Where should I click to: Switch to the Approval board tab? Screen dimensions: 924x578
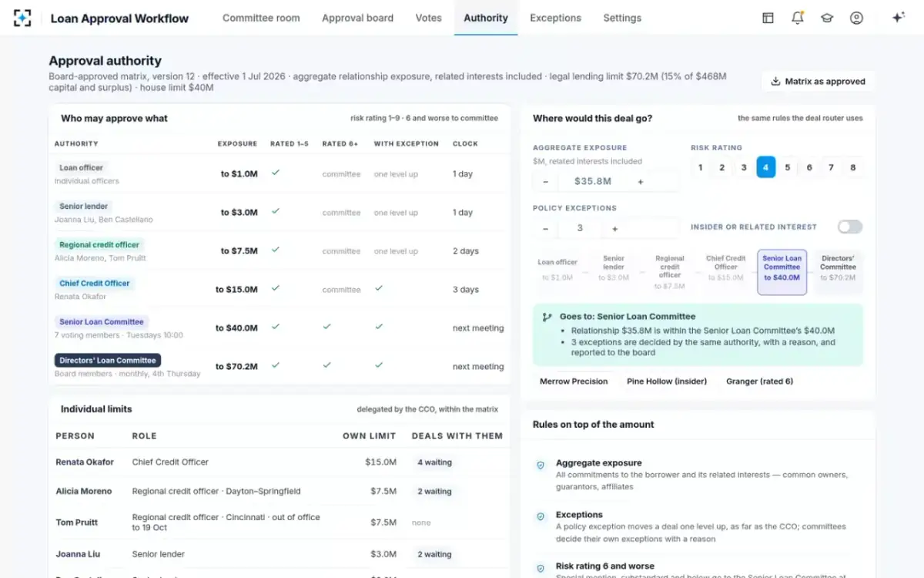(357, 18)
